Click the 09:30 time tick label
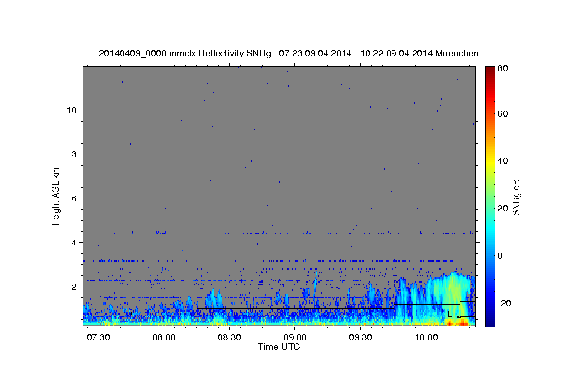 pos(361,338)
